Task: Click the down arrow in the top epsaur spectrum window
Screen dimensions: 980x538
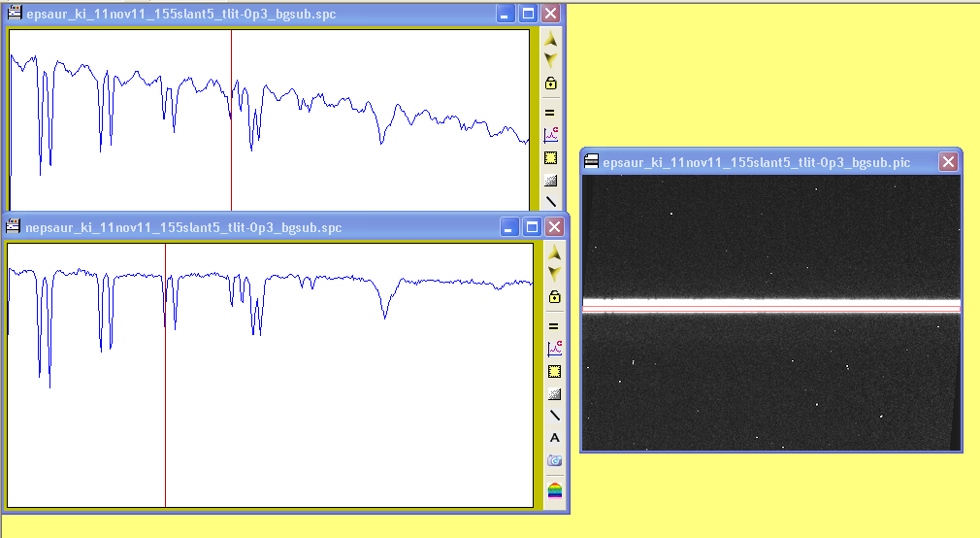Action: click(550, 60)
